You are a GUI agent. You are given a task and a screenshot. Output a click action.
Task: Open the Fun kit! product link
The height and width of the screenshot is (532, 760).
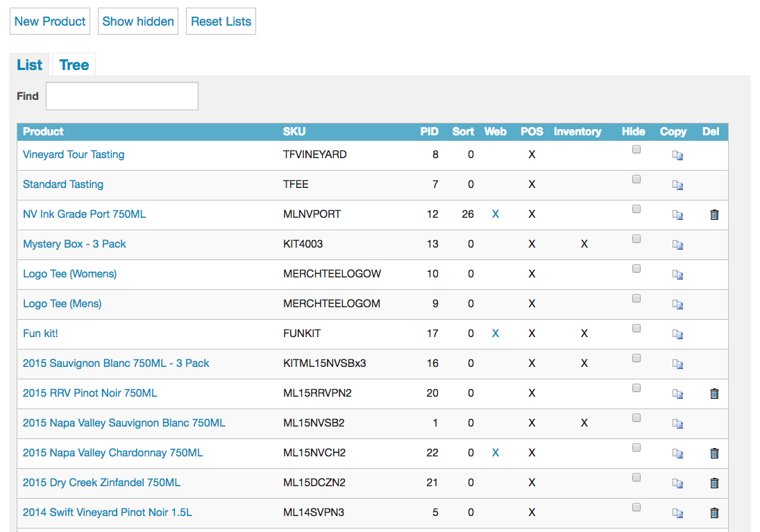coord(40,334)
